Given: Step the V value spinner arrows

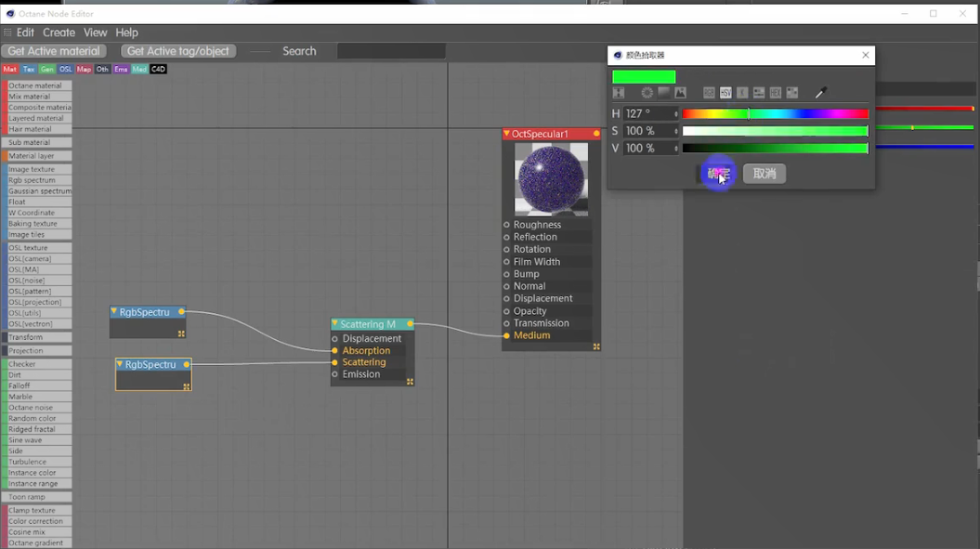Looking at the screenshot, I should [675, 149].
